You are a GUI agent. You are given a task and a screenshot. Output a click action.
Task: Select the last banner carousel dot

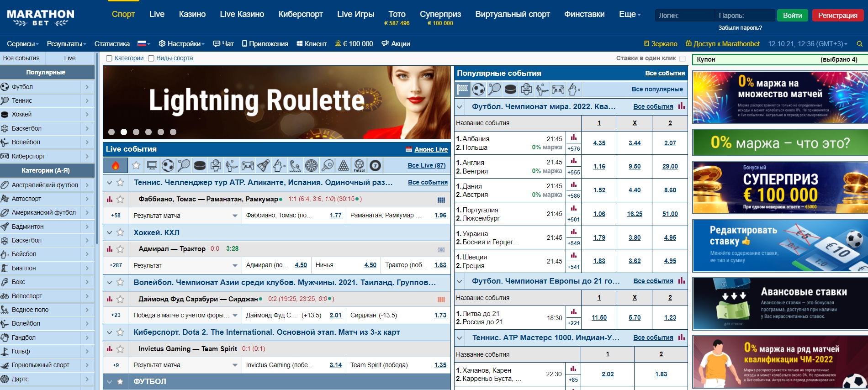click(x=173, y=132)
